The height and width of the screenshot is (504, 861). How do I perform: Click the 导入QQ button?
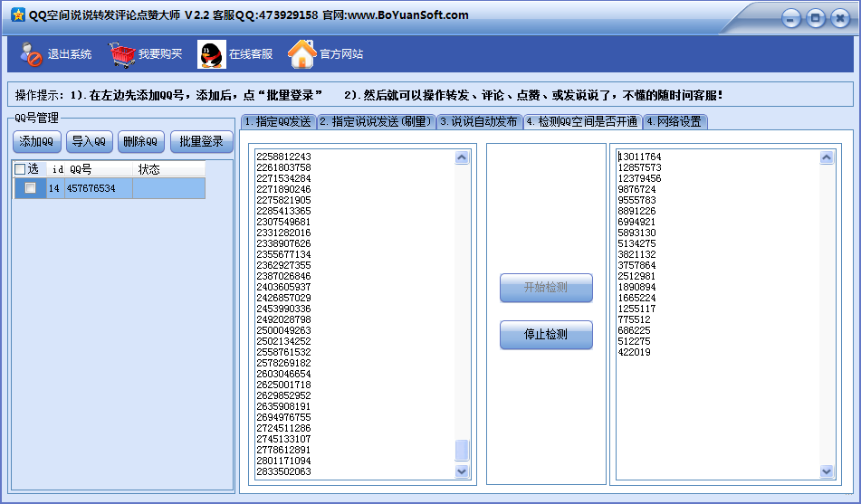[89, 142]
